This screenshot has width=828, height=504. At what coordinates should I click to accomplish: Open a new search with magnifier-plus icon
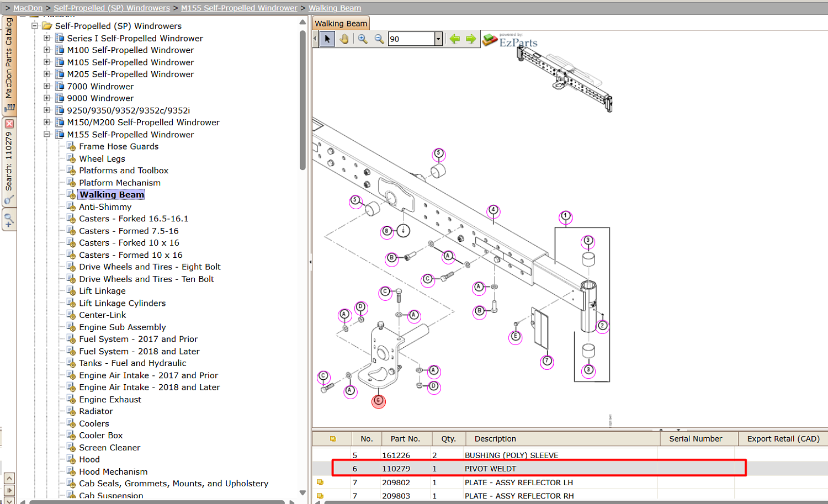[9, 221]
